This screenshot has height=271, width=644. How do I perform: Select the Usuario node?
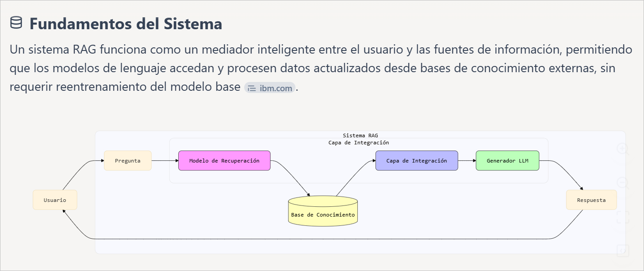55,200
